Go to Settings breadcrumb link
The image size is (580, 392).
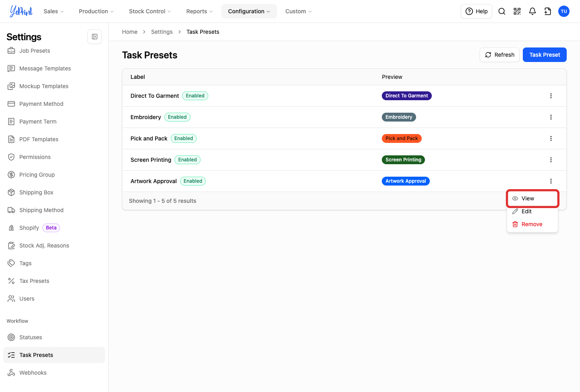162,32
